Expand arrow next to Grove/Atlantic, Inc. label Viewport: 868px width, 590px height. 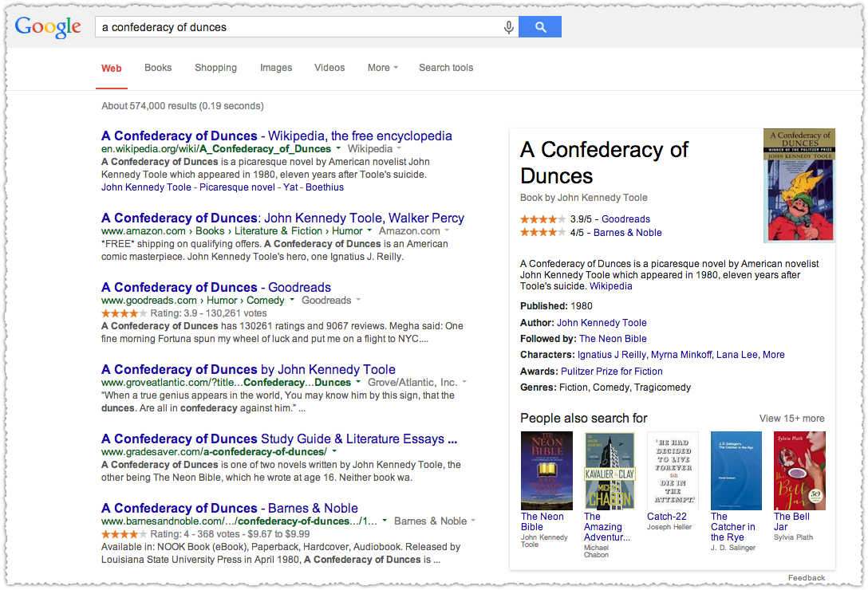click(x=464, y=382)
